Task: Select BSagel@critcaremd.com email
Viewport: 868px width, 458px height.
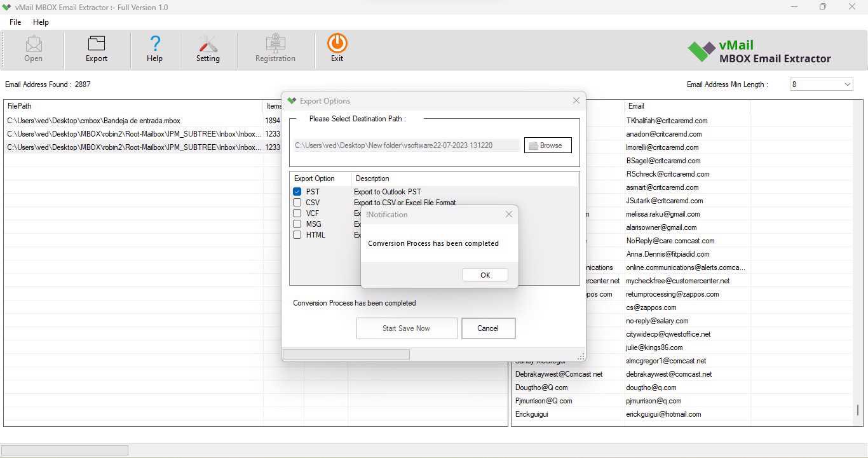Action: 663,161
